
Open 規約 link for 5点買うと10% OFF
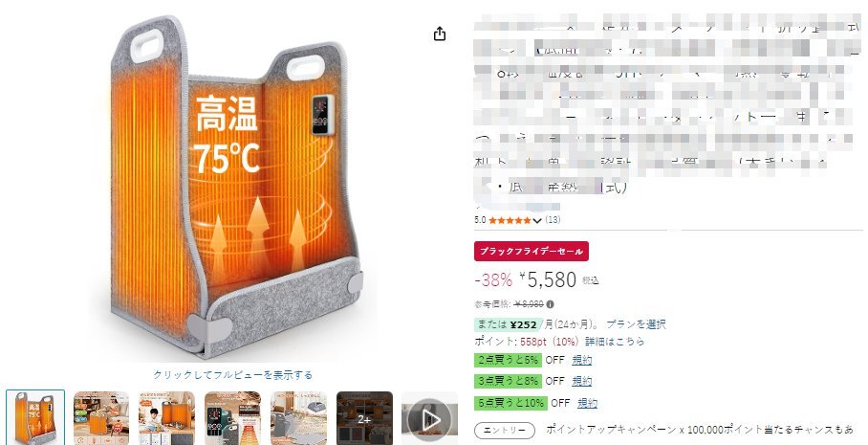(587, 403)
